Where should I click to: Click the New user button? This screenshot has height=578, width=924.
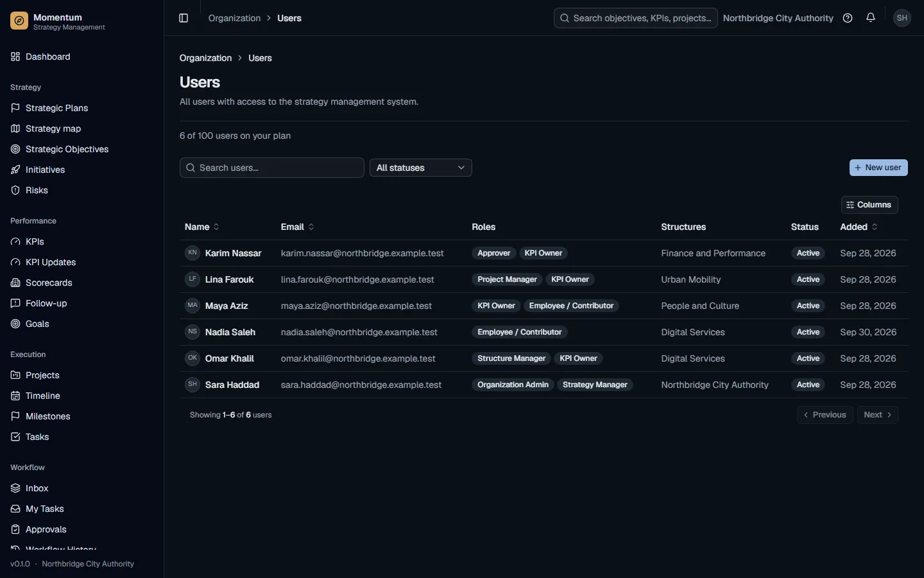[x=878, y=168]
